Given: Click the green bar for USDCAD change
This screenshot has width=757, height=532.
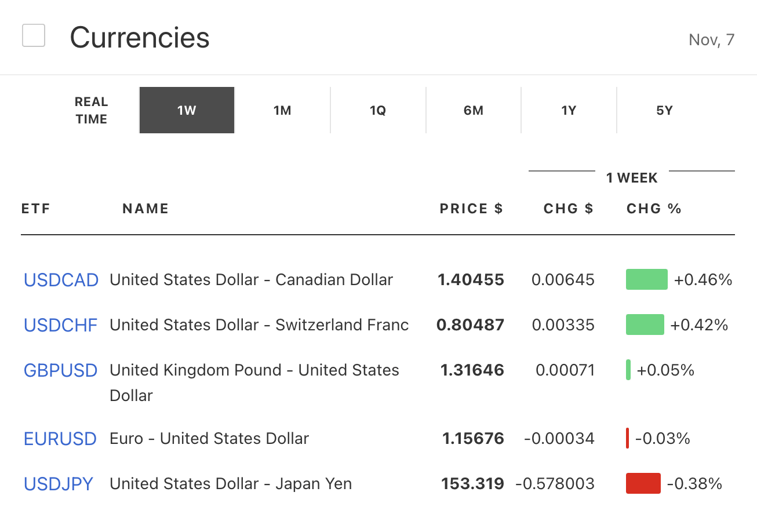Looking at the screenshot, I should click(x=646, y=279).
